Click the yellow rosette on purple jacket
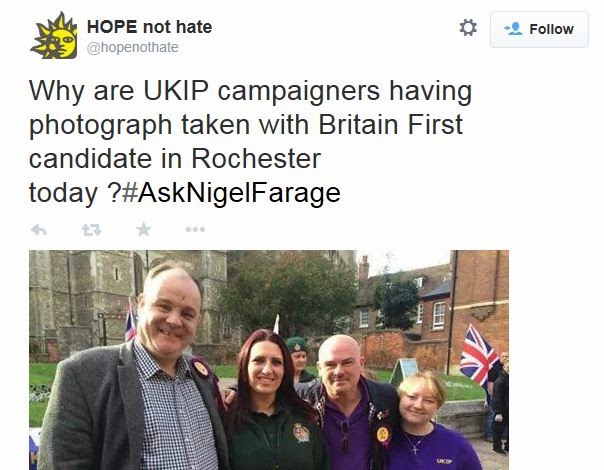604x470 pixels. (x=383, y=435)
